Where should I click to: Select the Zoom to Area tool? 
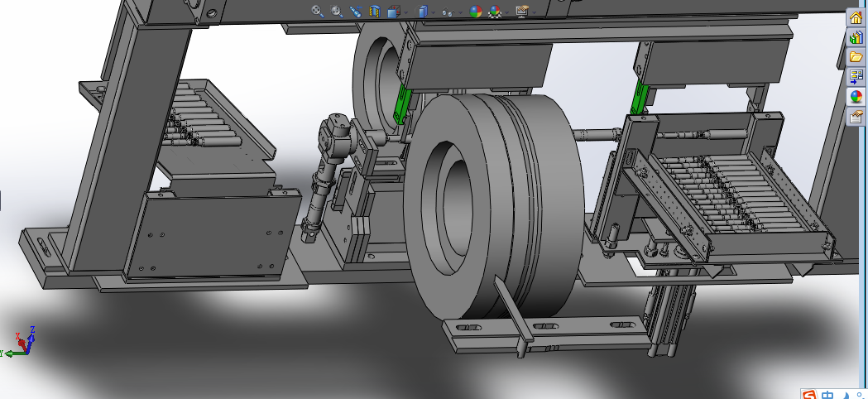point(336,11)
